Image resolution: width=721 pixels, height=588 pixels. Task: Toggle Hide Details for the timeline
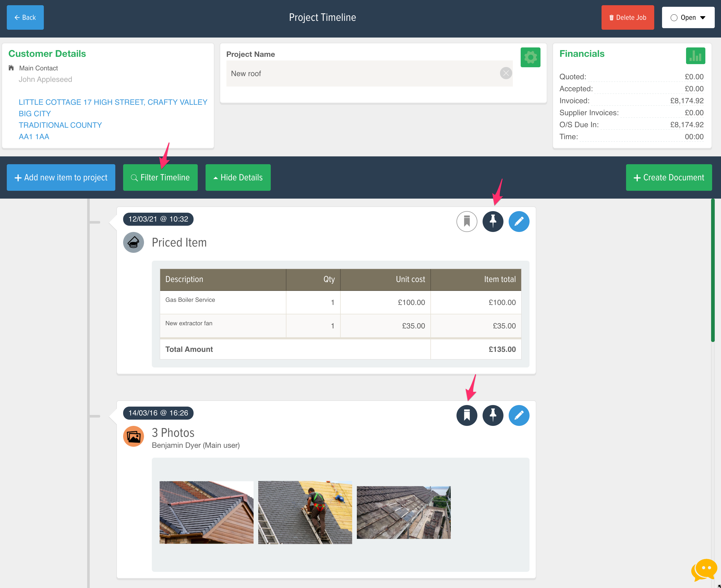(x=238, y=177)
